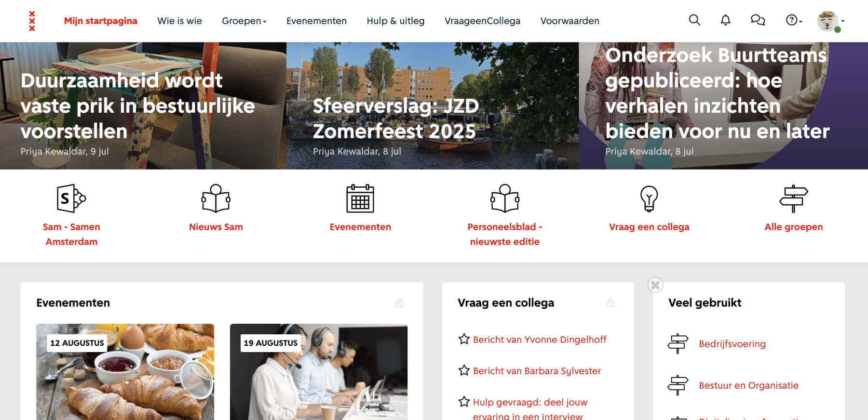Close the Veel gebruikt widget
Screen dimensions: 868x420
[x=655, y=285]
